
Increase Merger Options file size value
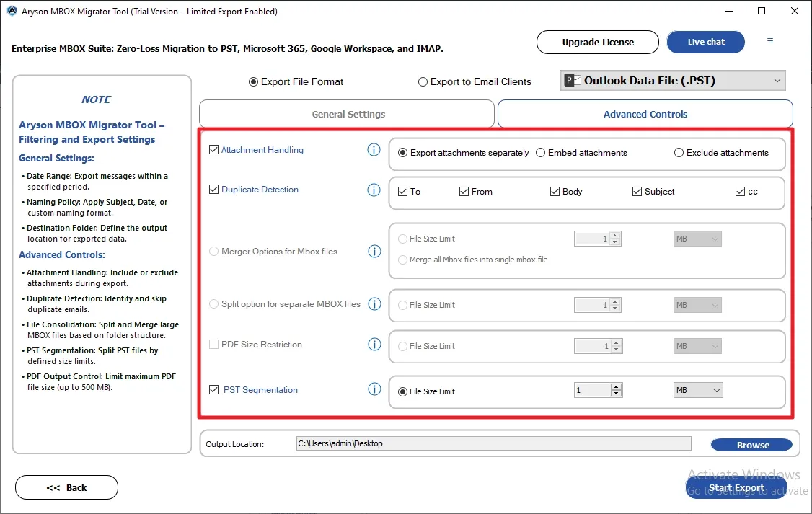(x=614, y=236)
